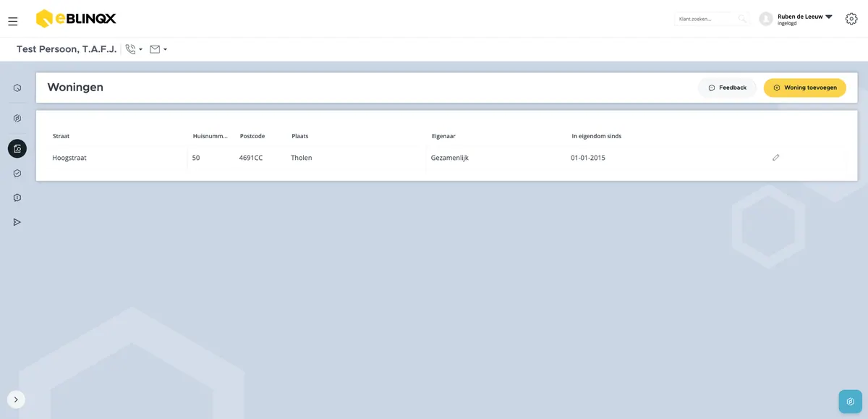Image resolution: width=868 pixels, height=419 pixels.
Task: Open the settings gear
Action: pyautogui.click(x=851, y=19)
